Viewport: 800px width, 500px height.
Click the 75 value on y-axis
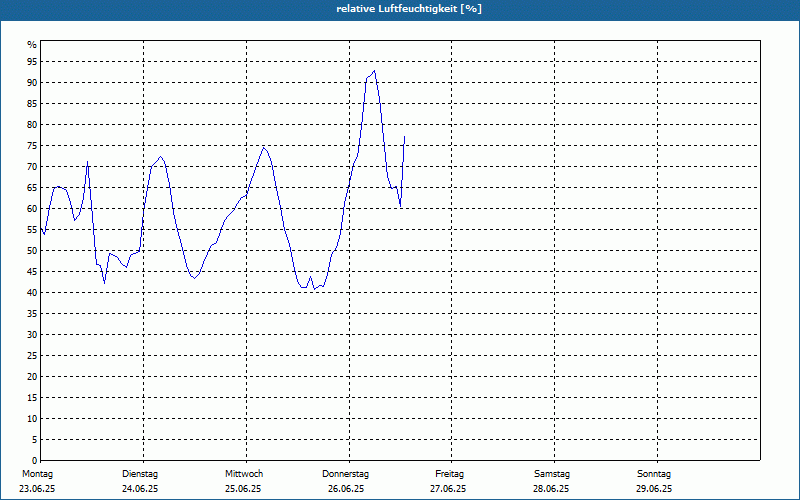[32, 146]
